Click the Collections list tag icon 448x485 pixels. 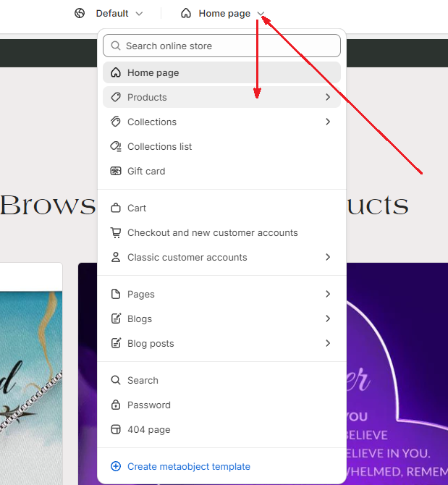click(x=116, y=146)
